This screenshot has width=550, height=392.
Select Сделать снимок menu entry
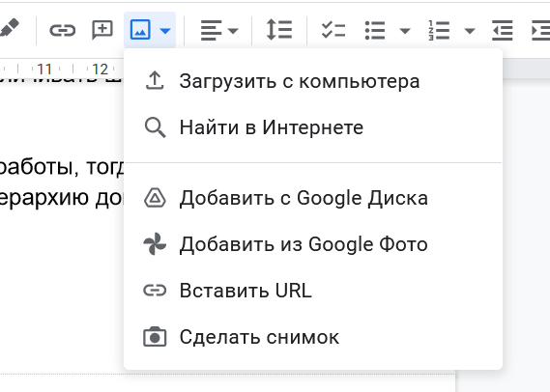[313, 337]
